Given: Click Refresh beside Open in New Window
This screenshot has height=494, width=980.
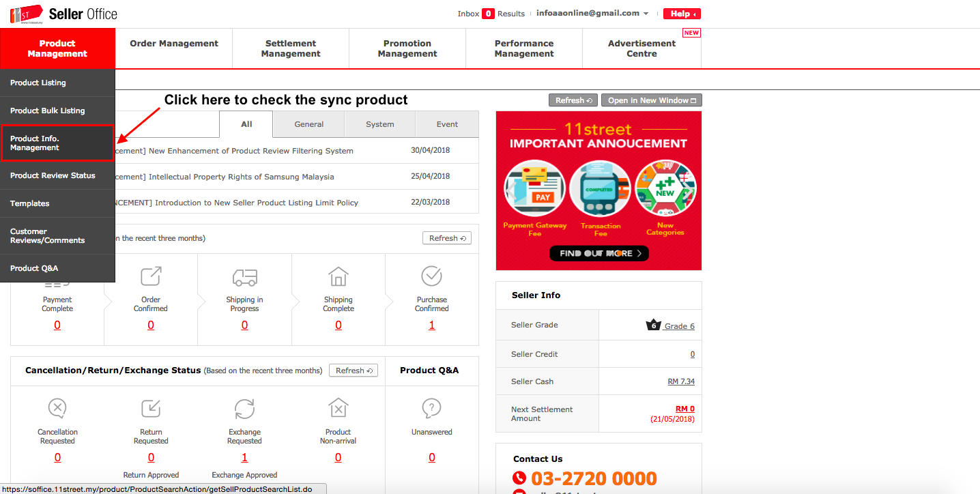Looking at the screenshot, I should pos(573,100).
